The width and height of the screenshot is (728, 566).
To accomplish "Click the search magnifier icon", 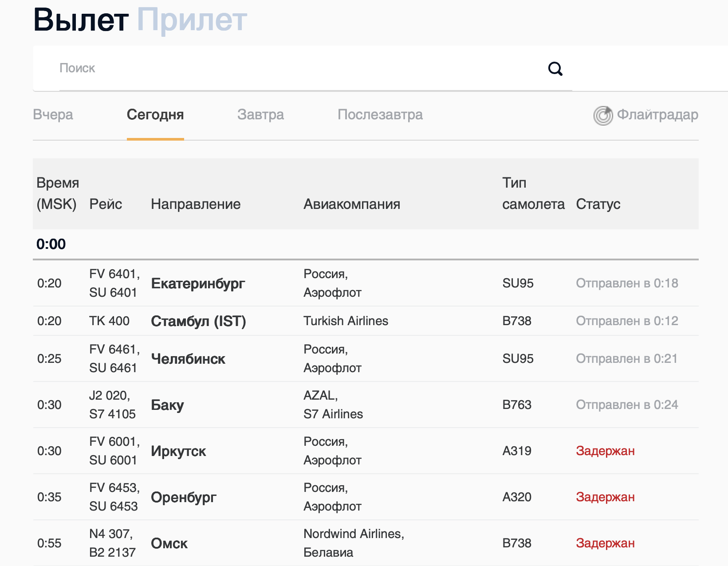I will coord(555,69).
